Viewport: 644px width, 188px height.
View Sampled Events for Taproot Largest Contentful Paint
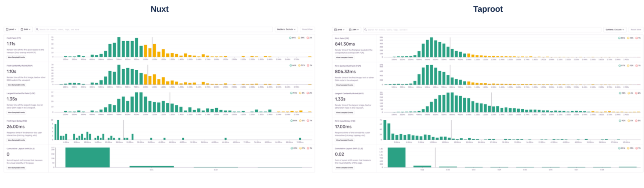point(344,113)
